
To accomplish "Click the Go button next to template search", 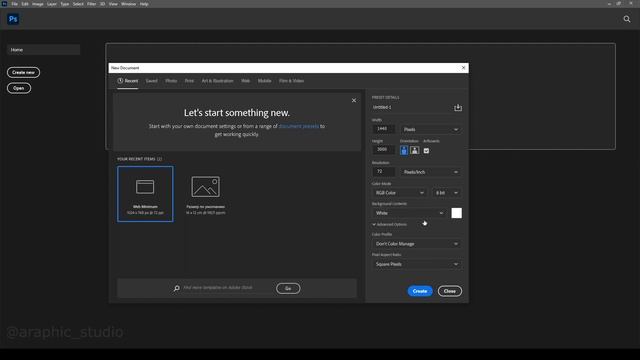I will [x=288, y=289].
